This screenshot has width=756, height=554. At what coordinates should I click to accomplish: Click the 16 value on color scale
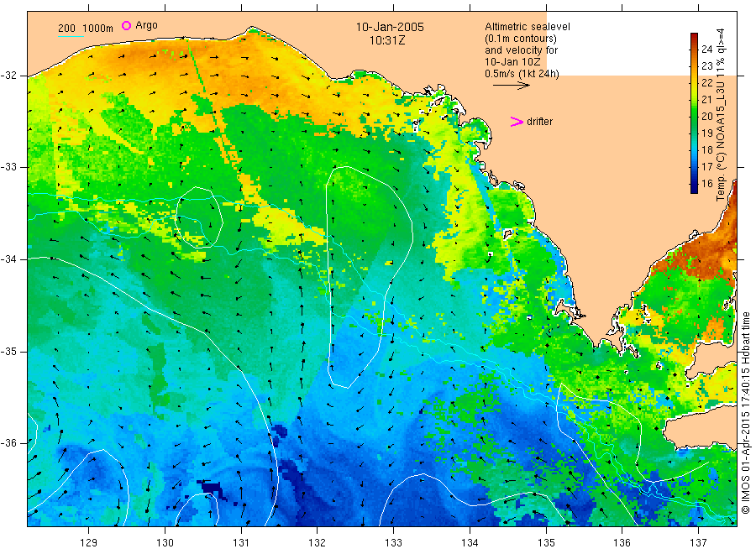[706, 184]
